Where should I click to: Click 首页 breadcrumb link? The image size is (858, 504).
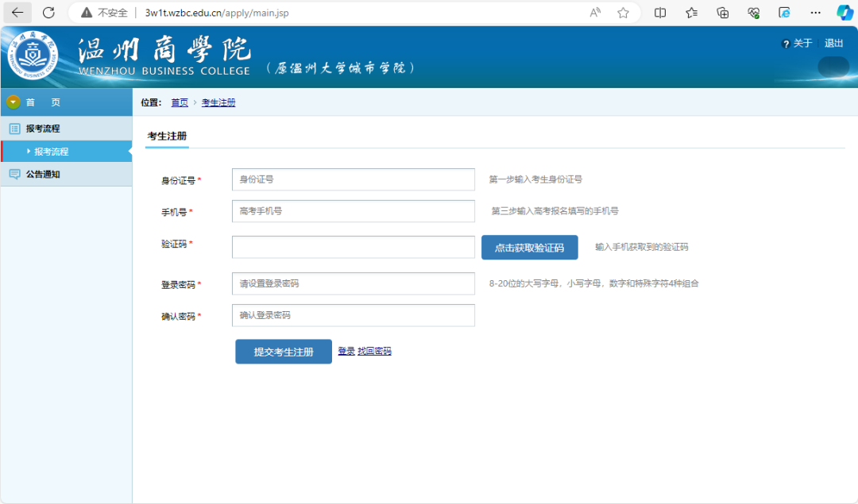click(x=180, y=102)
